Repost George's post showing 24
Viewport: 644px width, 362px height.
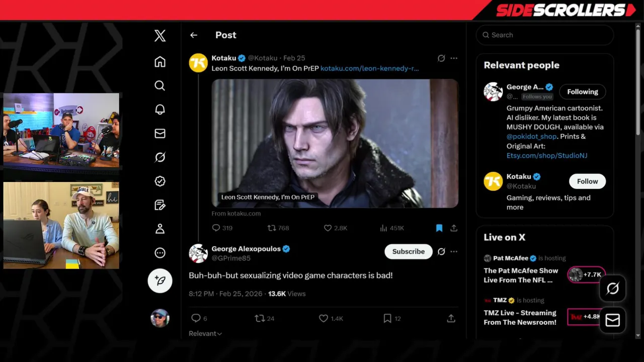coord(265,318)
